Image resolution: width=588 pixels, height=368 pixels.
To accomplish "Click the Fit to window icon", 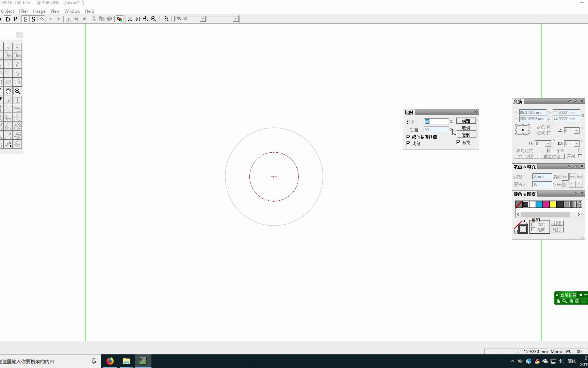I will (x=130, y=19).
